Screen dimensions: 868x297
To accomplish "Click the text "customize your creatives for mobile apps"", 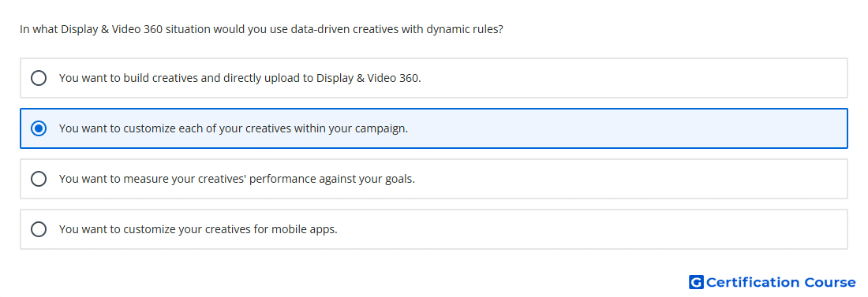I will (230, 229).
